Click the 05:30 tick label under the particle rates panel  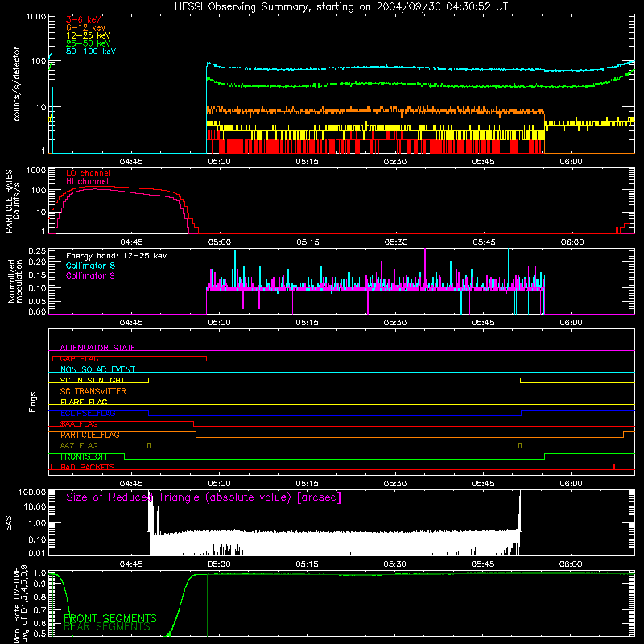[x=396, y=242]
